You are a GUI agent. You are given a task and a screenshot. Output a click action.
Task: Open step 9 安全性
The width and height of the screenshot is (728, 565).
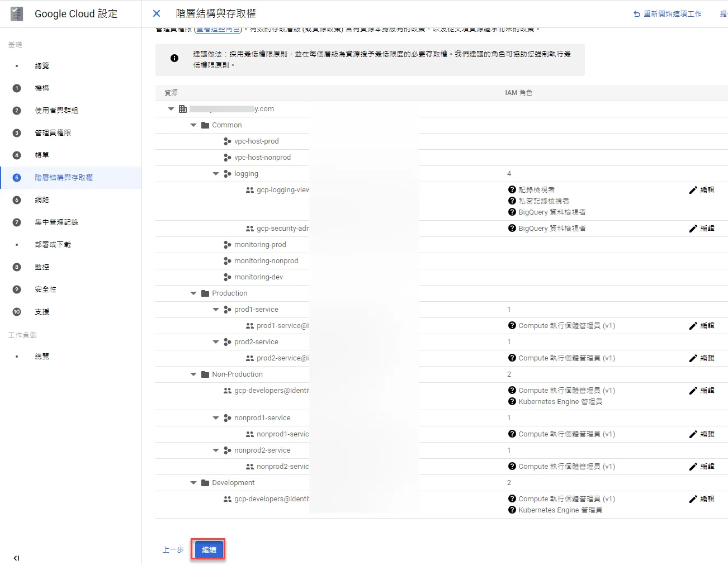[45, 289]
